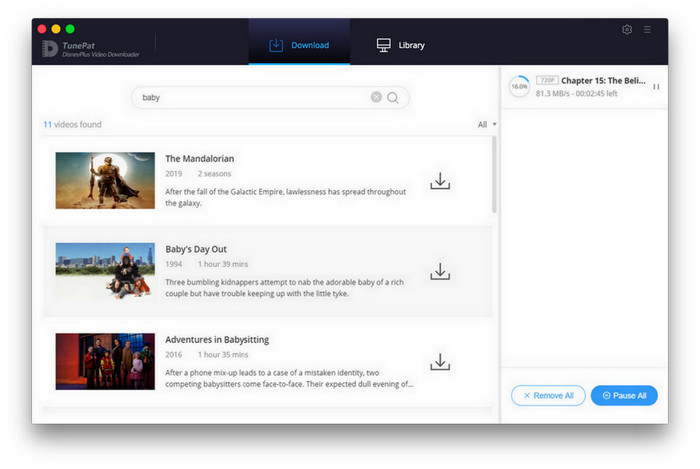Download Adventures in Babysitting via its download icon
This screenshot has width=700, height=469.
pyautogui.click(x=440, y=362)
